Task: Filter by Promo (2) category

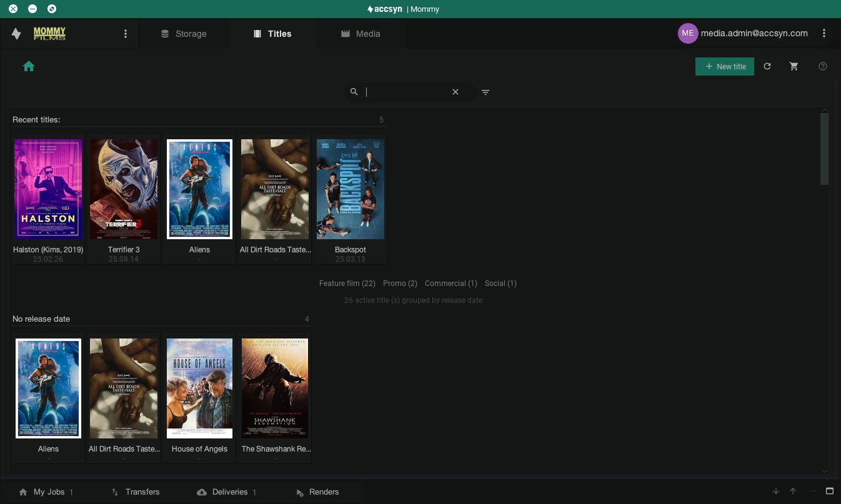Action: click(400, 284)
